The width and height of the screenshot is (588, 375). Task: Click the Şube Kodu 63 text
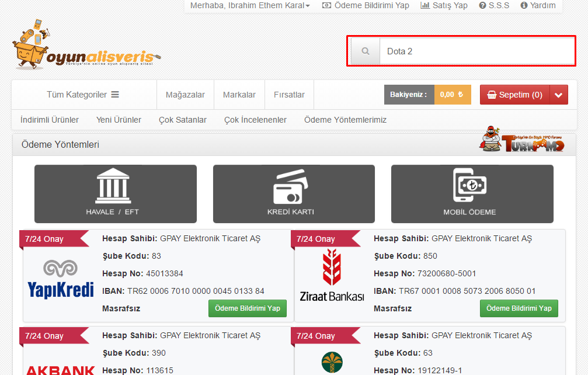[x=403, y=353]
